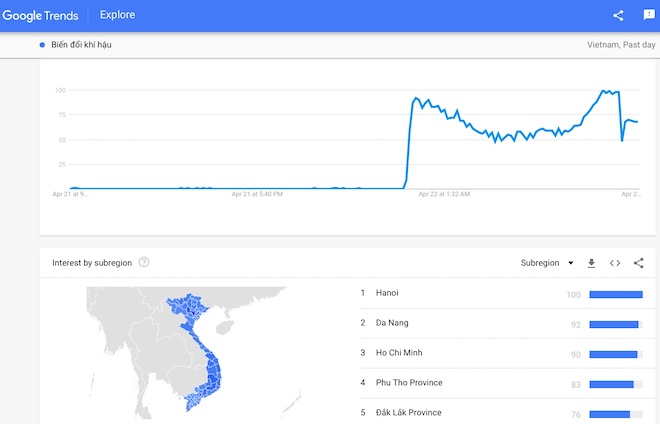Click the Vietnam, Past day filter text
This screenshot has width=660, height=424.
point(621,45)
